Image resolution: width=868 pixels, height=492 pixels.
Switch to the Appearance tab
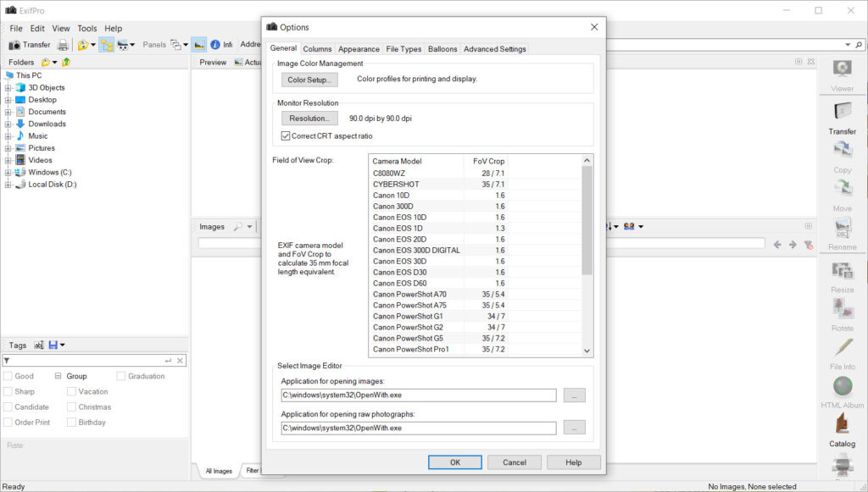[x=359, y=48]
